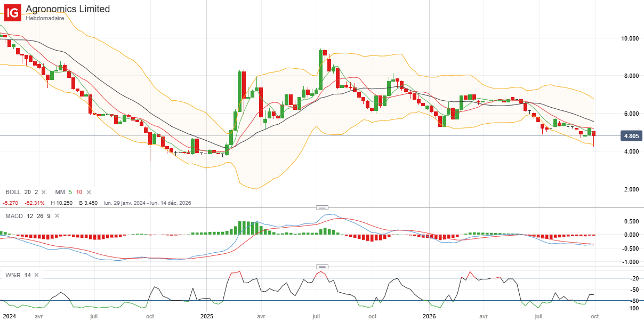Image resolution: width=644 pixels, height=321 pixels.
Task: Select the green MM period value 5
Action: pos(70,192)
